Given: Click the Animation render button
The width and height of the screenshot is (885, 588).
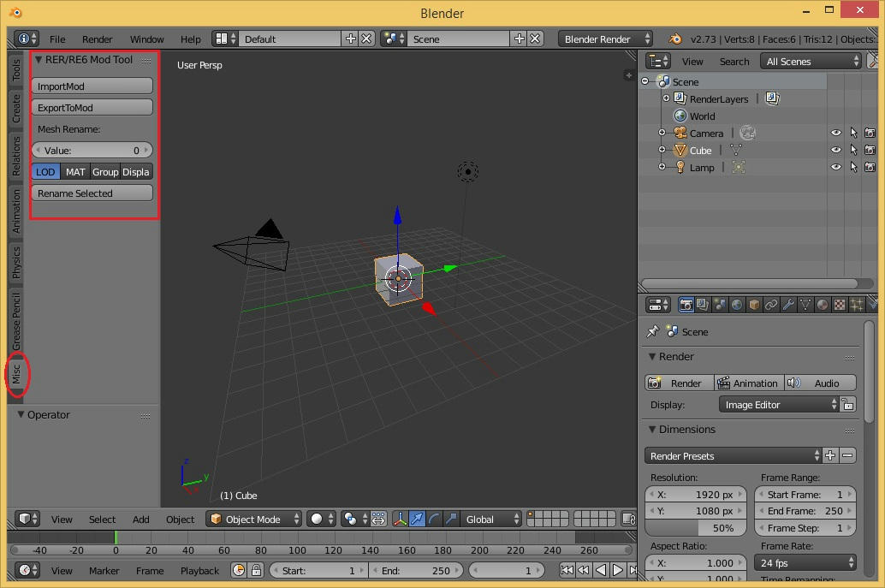Looking at the screenshot, I should (x=749, y=383).
